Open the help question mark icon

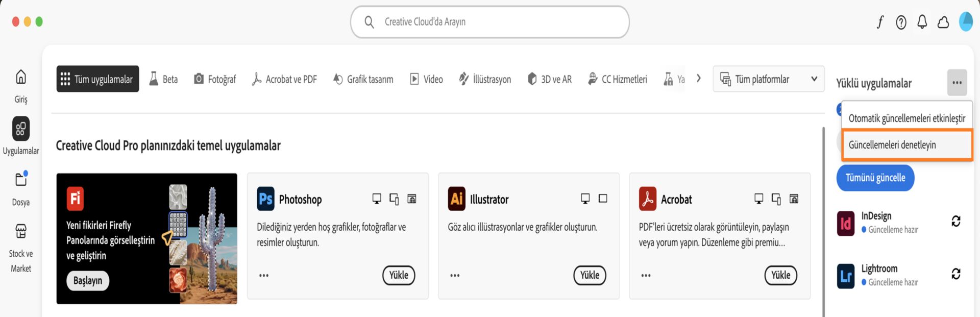click(x=901, y=22)
